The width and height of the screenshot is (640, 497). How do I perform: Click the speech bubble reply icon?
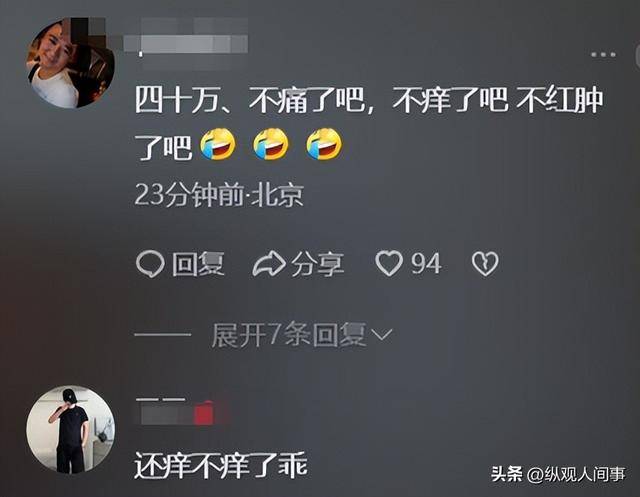coord(150,264)
